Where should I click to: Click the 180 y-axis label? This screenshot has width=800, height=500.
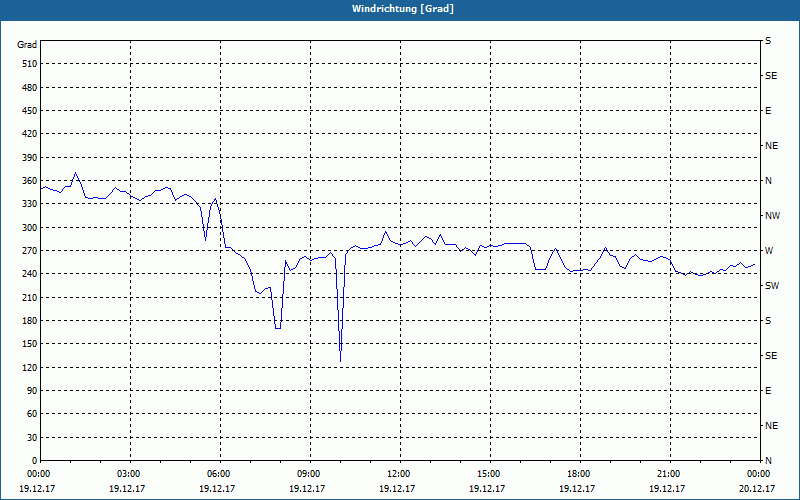(30, 321)
